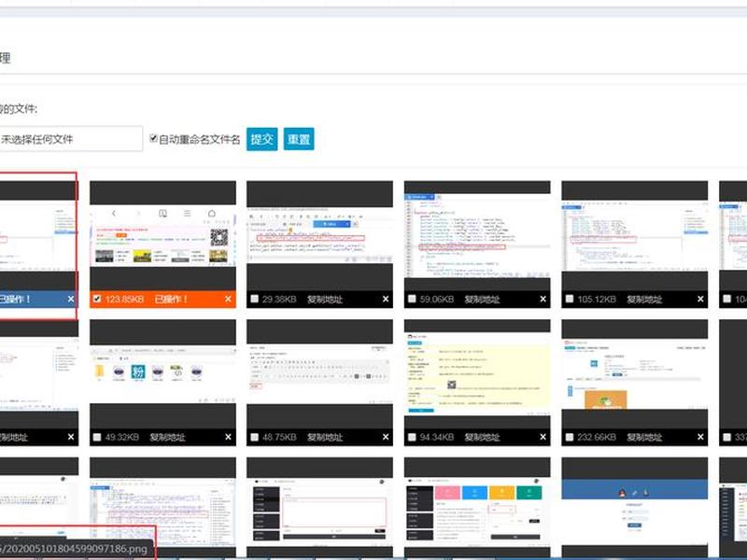Open the 123.85KB QR code page thumbnail
747x560 pixels.
coord(162,236)
